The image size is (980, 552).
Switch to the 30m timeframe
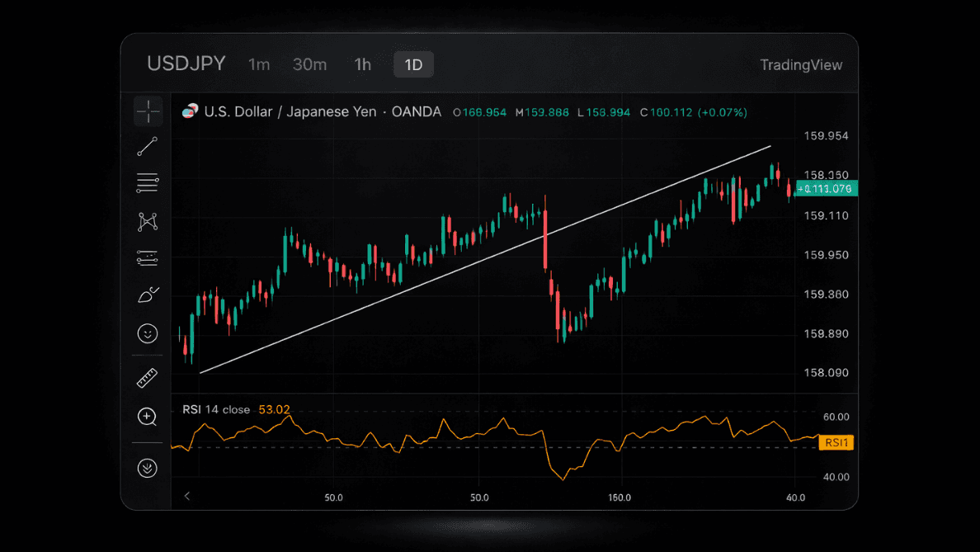[x=310, y=64]
